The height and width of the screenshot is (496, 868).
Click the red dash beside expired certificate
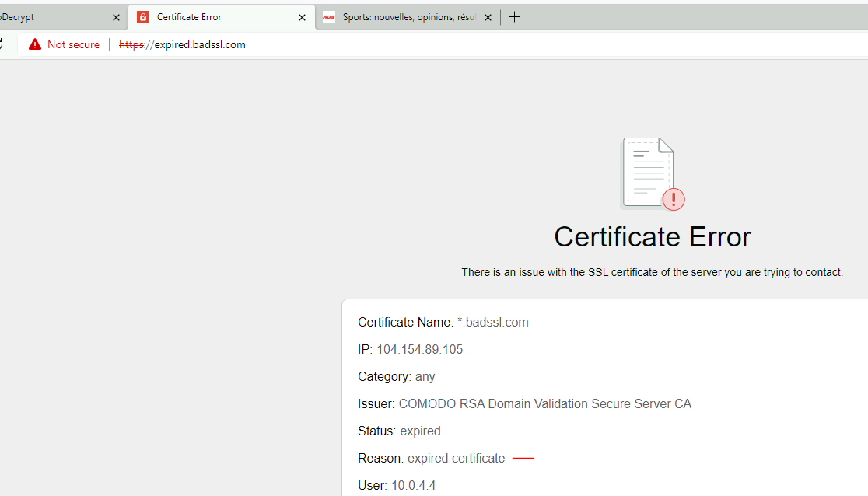pos(523,459)
